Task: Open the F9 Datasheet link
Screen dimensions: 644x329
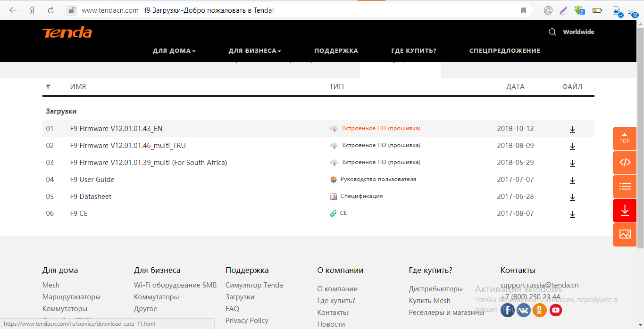Action: coord(91,197)
